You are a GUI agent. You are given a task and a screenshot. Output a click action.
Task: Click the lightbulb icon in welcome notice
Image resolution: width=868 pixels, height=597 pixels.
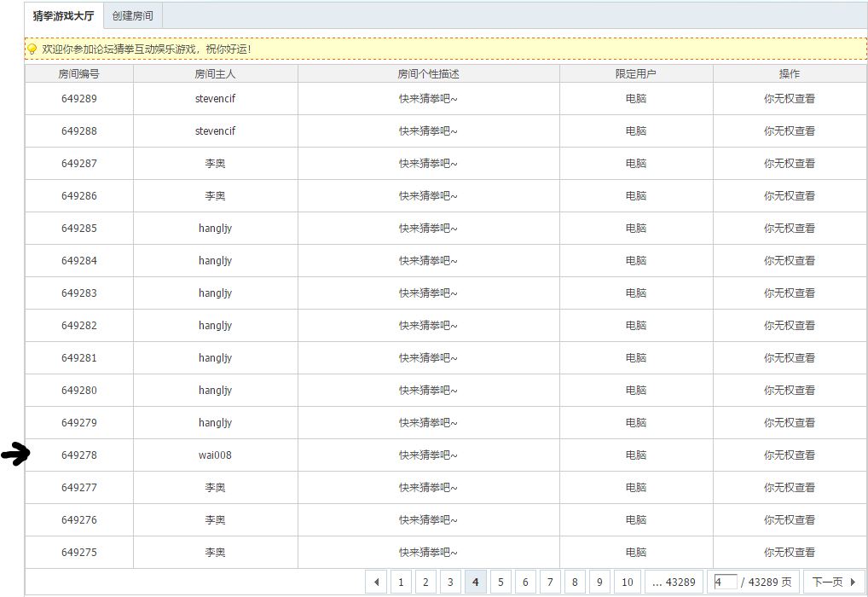pyautogui.click(x=32, y=49)
